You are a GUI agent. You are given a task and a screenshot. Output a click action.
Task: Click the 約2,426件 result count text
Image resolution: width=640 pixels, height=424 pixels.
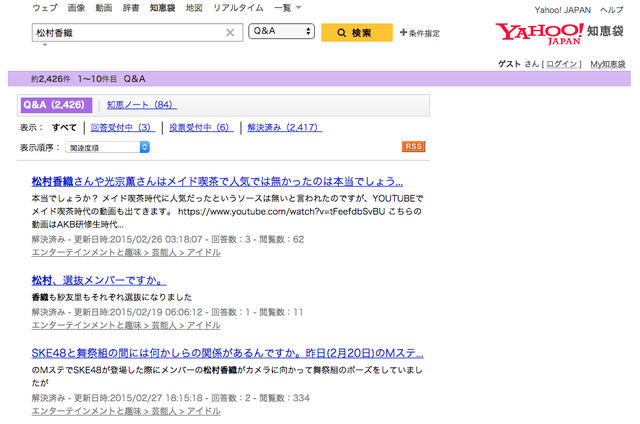point(51,79)
